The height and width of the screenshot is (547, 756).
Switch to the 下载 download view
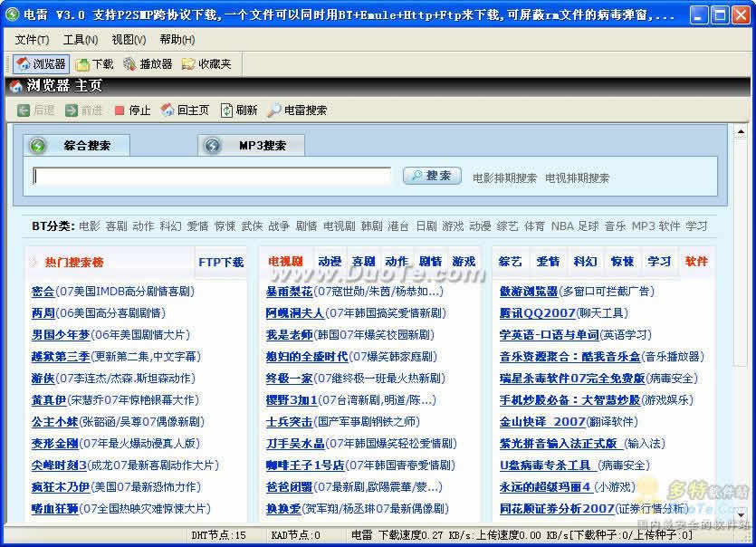94,63
